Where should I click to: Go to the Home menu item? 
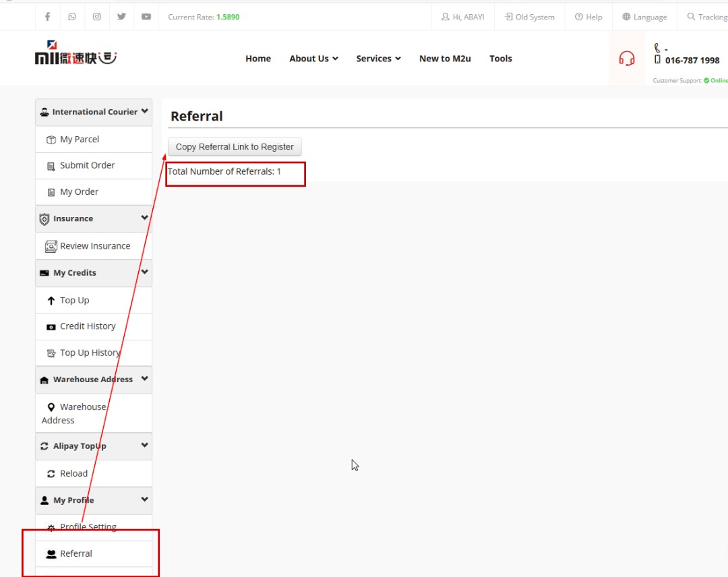[258, 59]
